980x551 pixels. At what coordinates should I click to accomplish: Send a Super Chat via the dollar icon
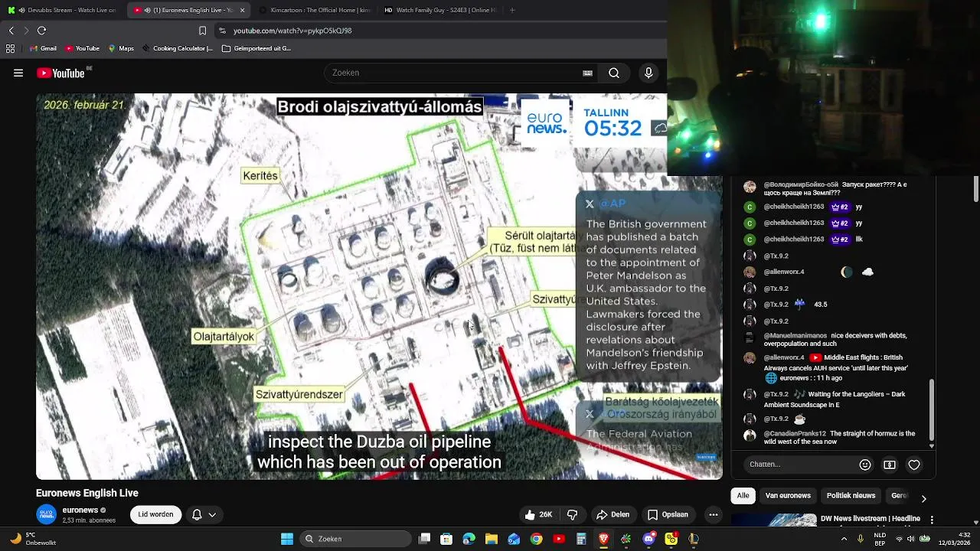[x=890, y=465]
